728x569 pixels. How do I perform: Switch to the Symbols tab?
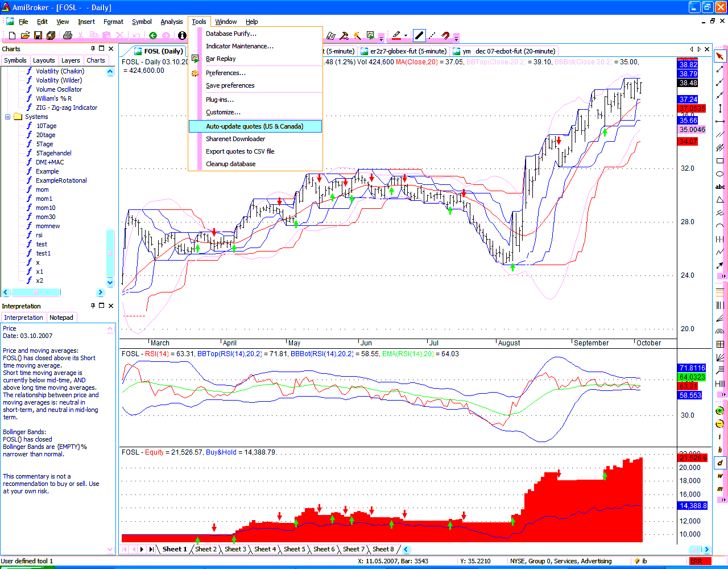[15, 60]
